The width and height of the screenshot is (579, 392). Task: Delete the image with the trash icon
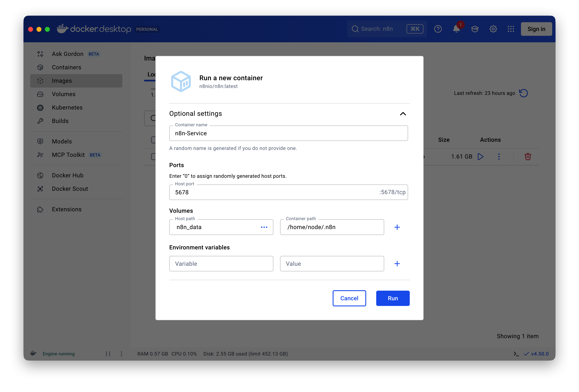point(528,157)
